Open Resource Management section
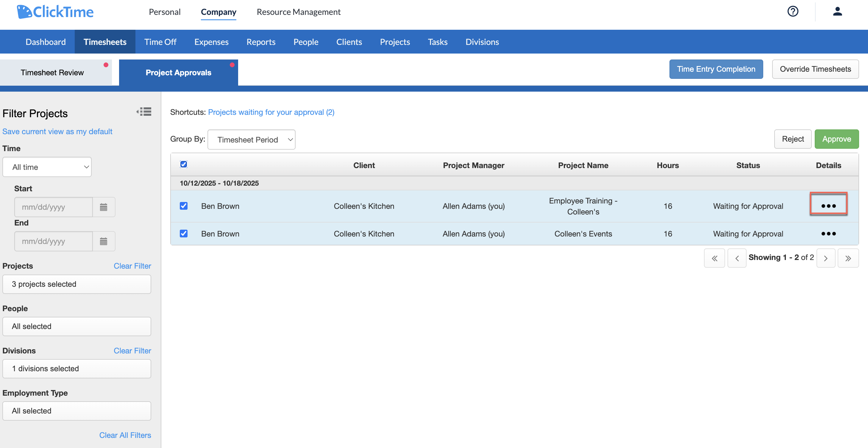 point(299,12)
